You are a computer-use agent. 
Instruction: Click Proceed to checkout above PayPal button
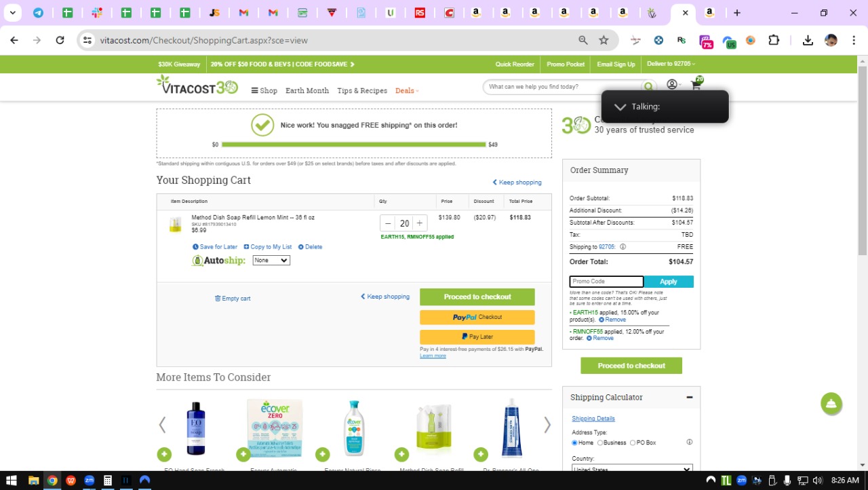pyautogui.click(x=477, y=297)
